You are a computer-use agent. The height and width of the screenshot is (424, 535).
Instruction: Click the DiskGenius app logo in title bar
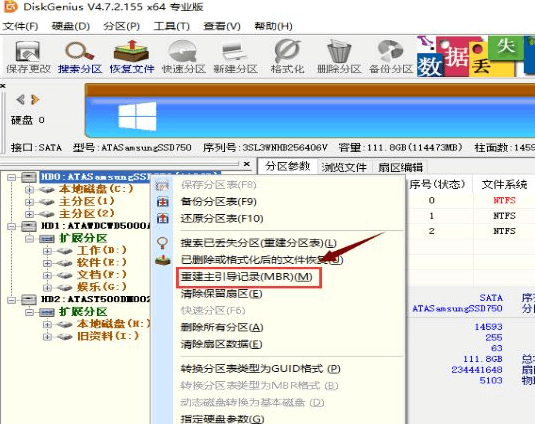[10, 7]
